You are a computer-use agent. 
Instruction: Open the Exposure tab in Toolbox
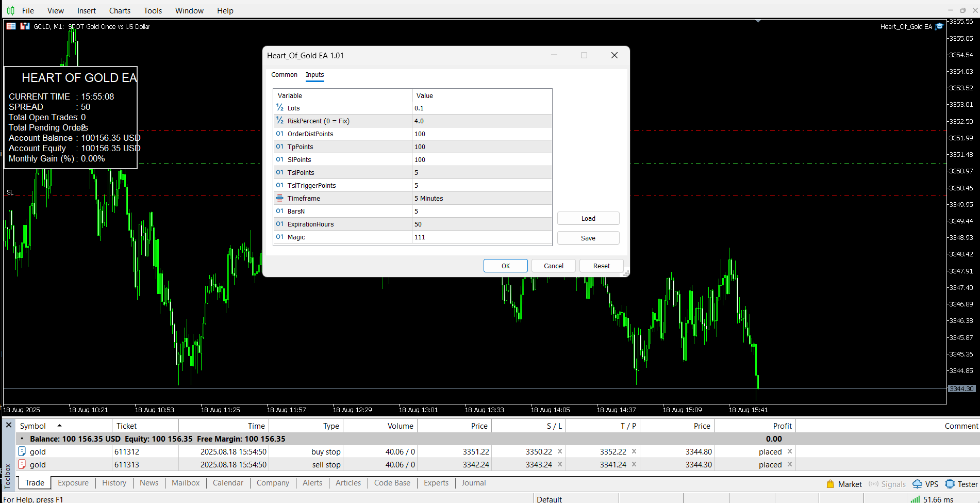pos(73,483)
